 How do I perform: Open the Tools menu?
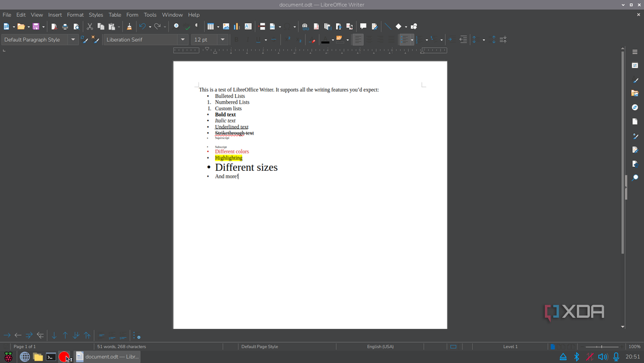[150, 15]
